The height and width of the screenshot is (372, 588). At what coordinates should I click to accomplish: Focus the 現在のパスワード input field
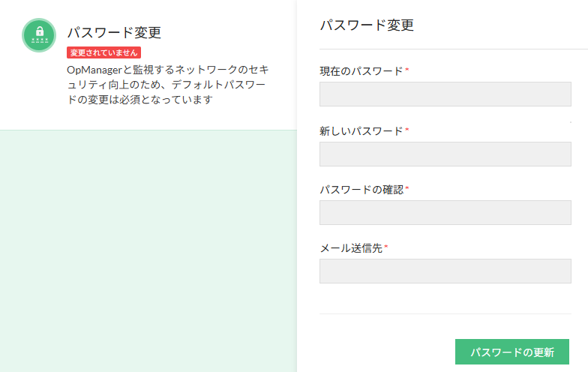[x=445, y=94]
